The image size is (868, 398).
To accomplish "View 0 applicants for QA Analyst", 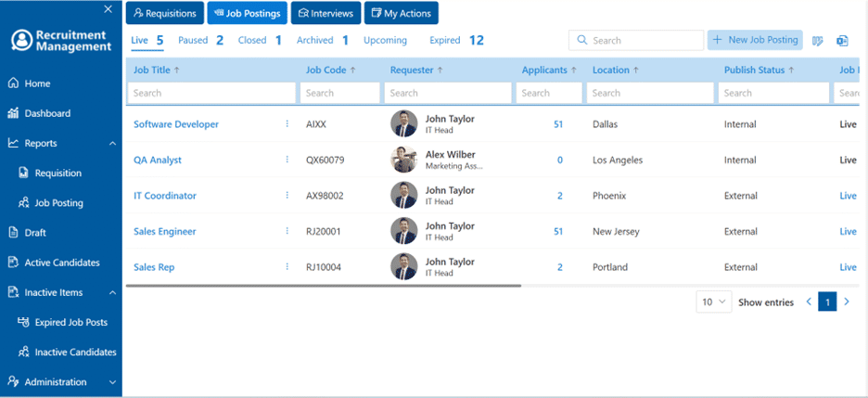I will click(x=560, y=160).
